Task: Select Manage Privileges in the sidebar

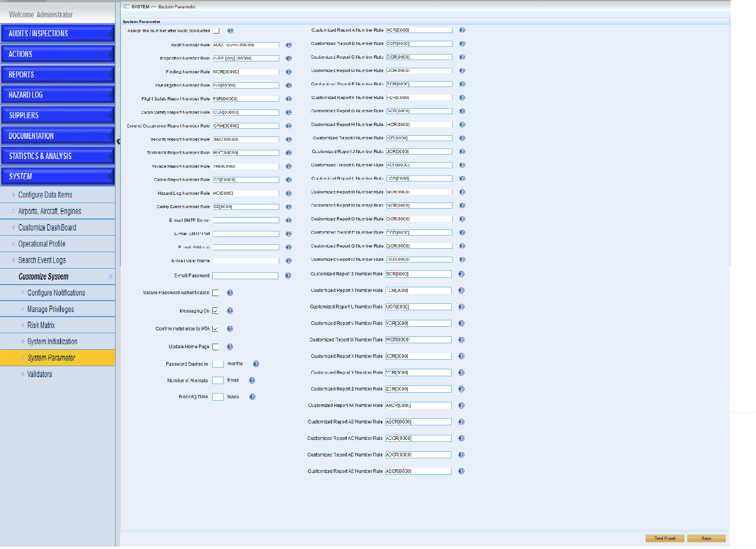Action: tap(50, 309)
